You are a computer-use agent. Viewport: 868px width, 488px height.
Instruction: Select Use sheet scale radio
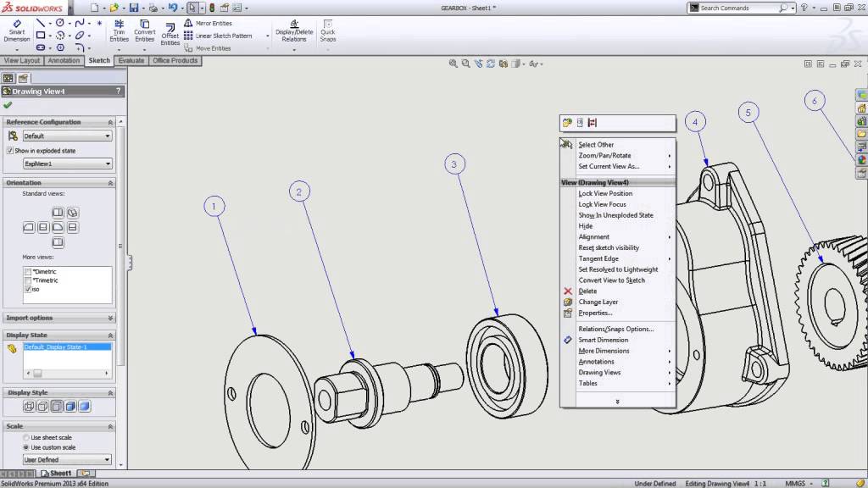pyautogui.click(x=26, y=438)
